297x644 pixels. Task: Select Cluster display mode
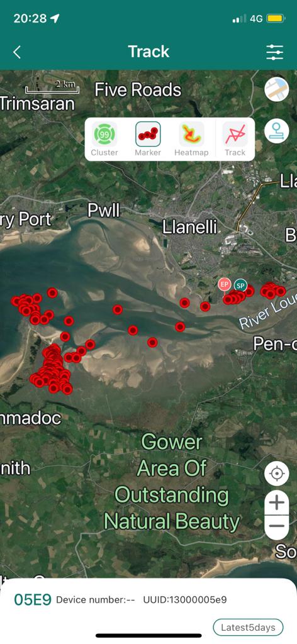point(104,139)
